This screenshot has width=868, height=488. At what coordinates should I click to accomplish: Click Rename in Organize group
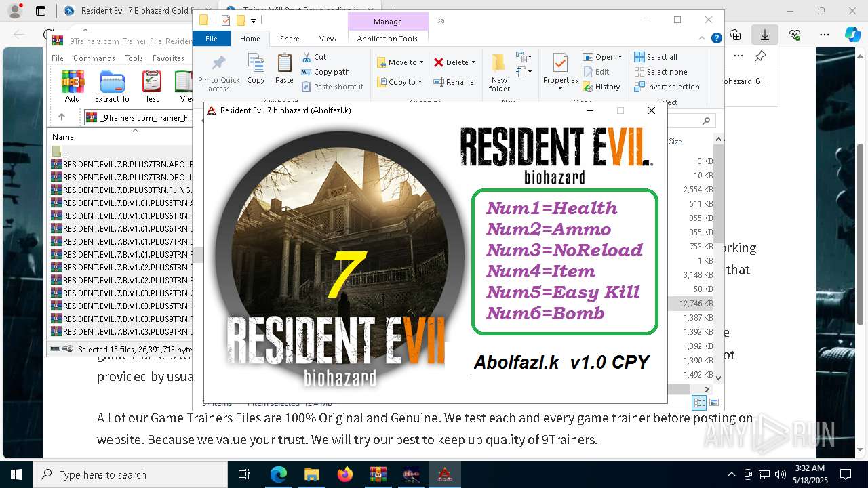tap(454, 82)
